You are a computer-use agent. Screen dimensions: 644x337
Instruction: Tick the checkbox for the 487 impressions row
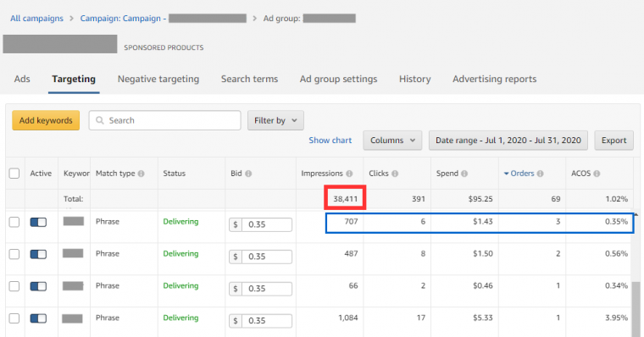coord(14,254)
